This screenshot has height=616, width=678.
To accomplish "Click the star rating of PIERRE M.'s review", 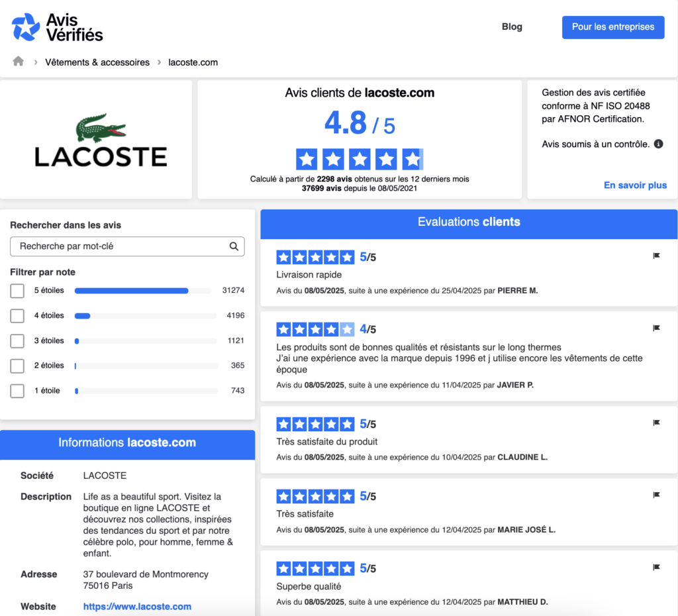I will [x=315, y=258].
